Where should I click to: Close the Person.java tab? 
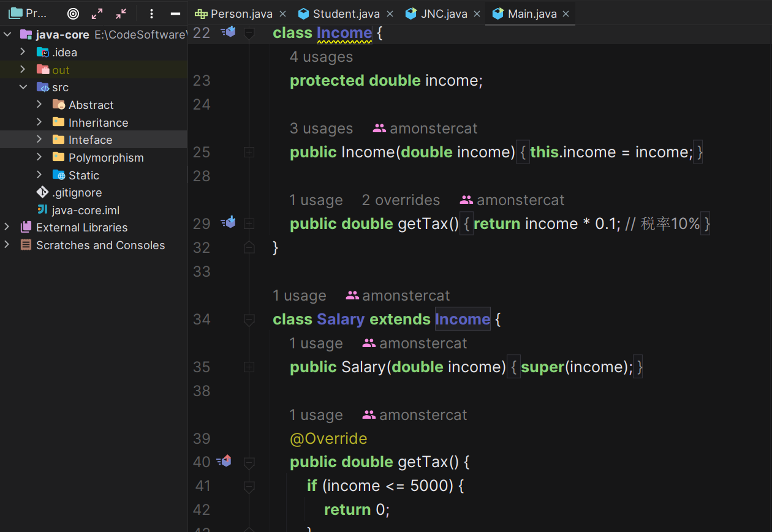pyautogui.click(x=282, y=13)
